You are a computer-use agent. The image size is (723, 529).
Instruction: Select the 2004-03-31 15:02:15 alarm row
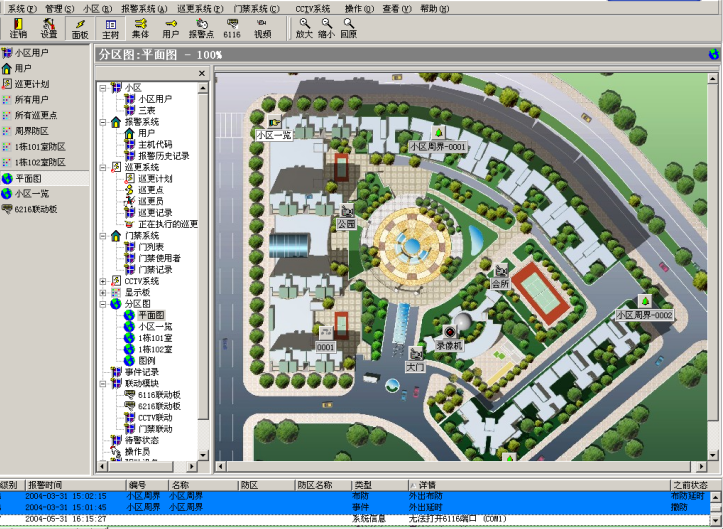coord(355,496)
